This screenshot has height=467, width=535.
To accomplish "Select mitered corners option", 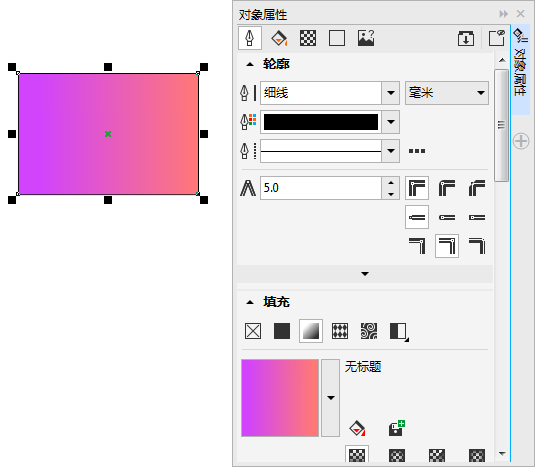I will click(417, 188).
